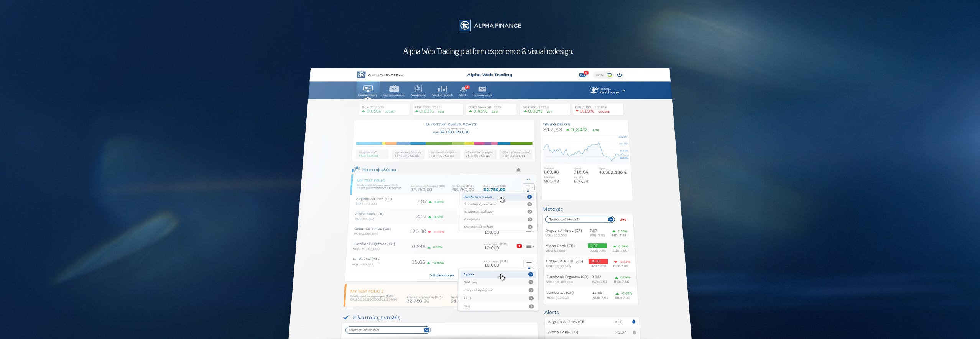This screenshot has width=980, height=339.
Task: Click arrow icon next to Νέα
Action: pyautogui.click(x=531, y=306)
